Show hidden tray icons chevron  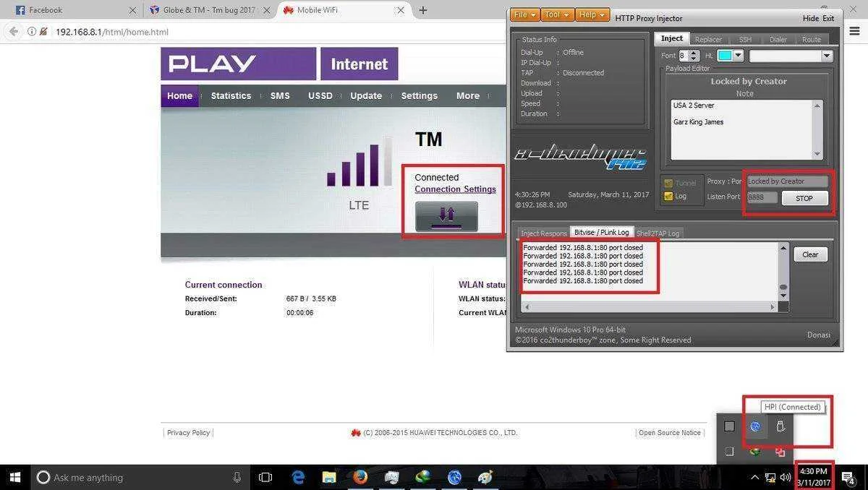(x=755, y=477)
